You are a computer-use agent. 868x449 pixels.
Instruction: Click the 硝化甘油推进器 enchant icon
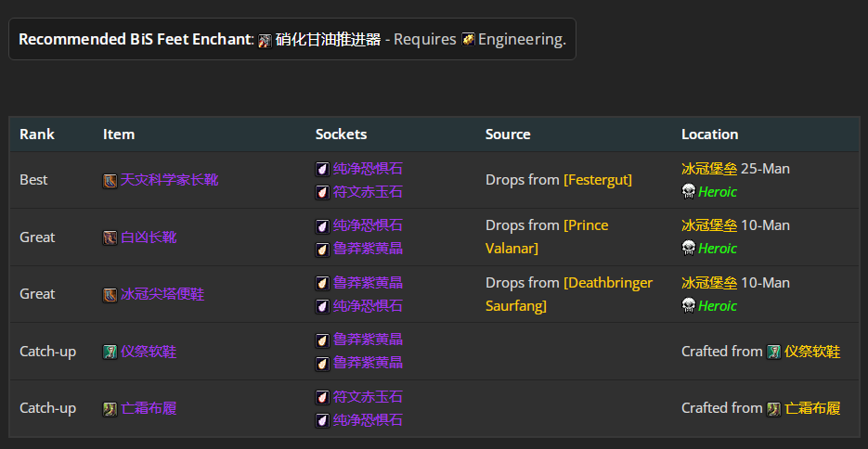tap(266, 40)
